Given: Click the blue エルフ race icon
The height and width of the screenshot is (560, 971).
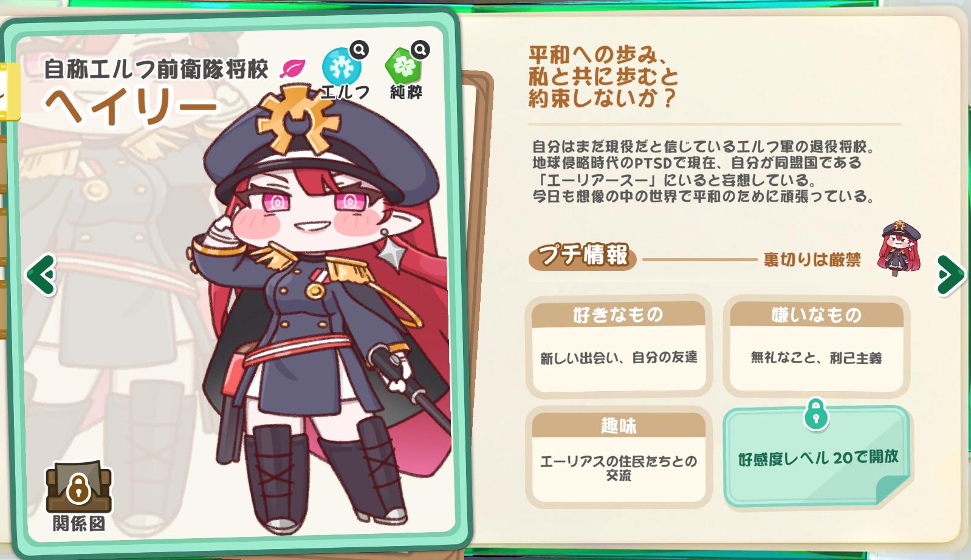Looking at the screenshot, I should coord(341,67).
